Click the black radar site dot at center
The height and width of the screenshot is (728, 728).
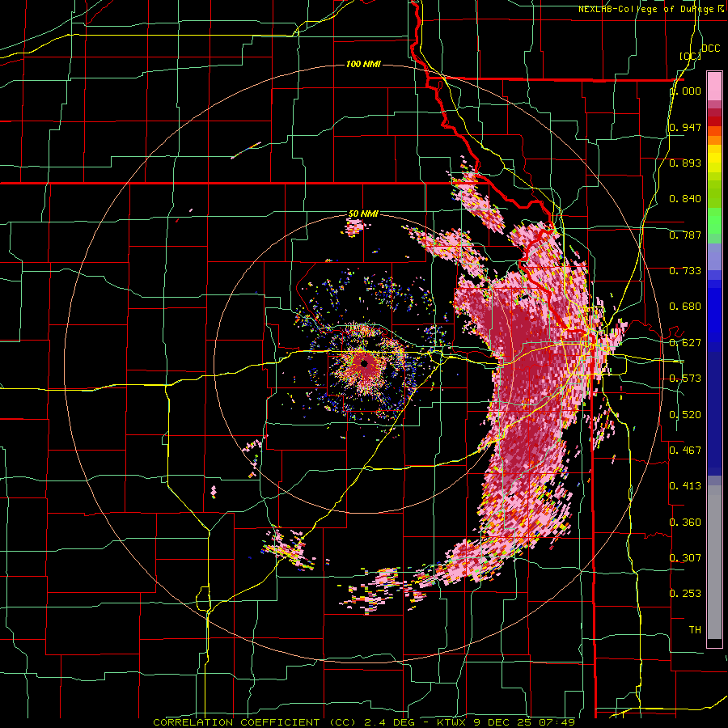364,363
